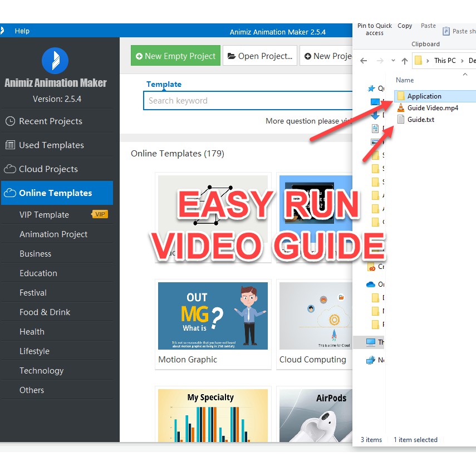Click Open Project button
Viewport: 476px width, 476px height.
click(x=260, y=56)
